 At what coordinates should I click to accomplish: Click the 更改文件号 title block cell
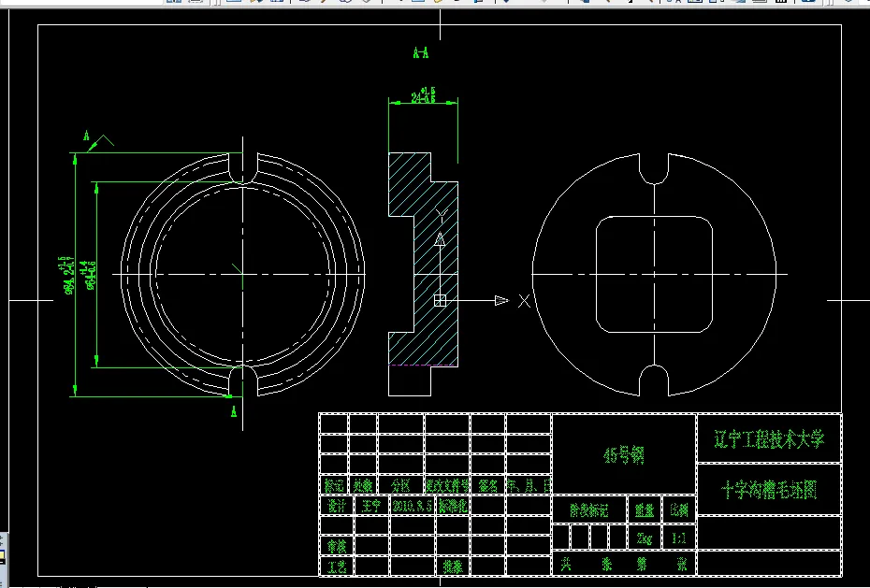[447, 485]
